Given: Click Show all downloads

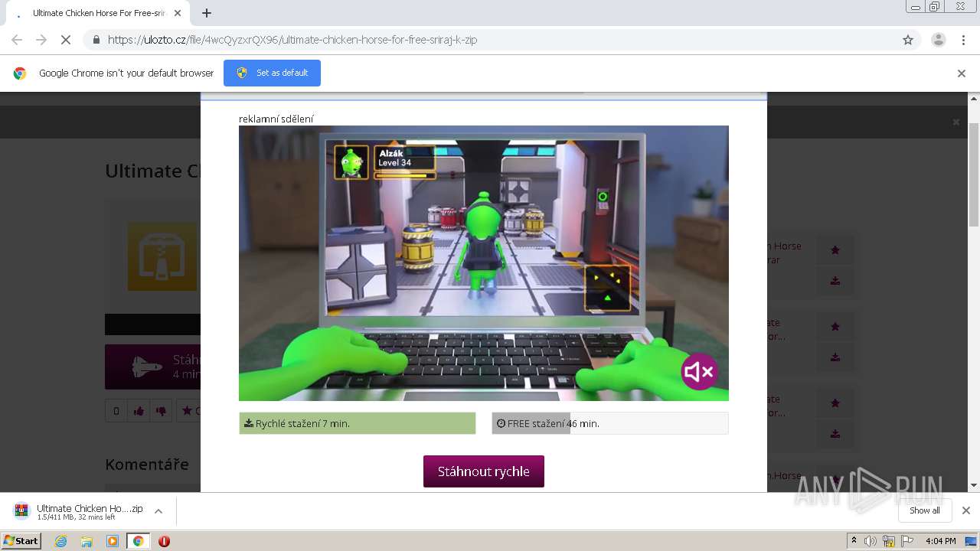Looking at the screenshot, I should [x=924, y=510].
